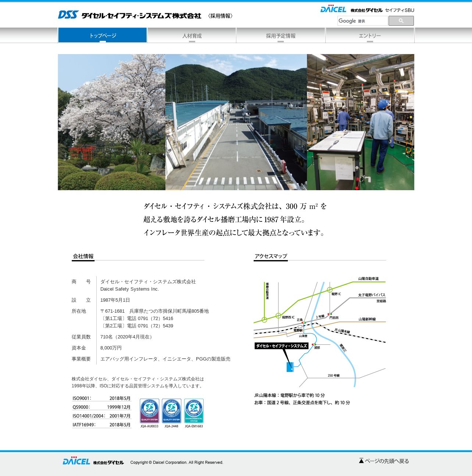Click the 第1工場 phone number line
Image resolution: width=472 pixels, height=476 pixels.
point(137,319)
